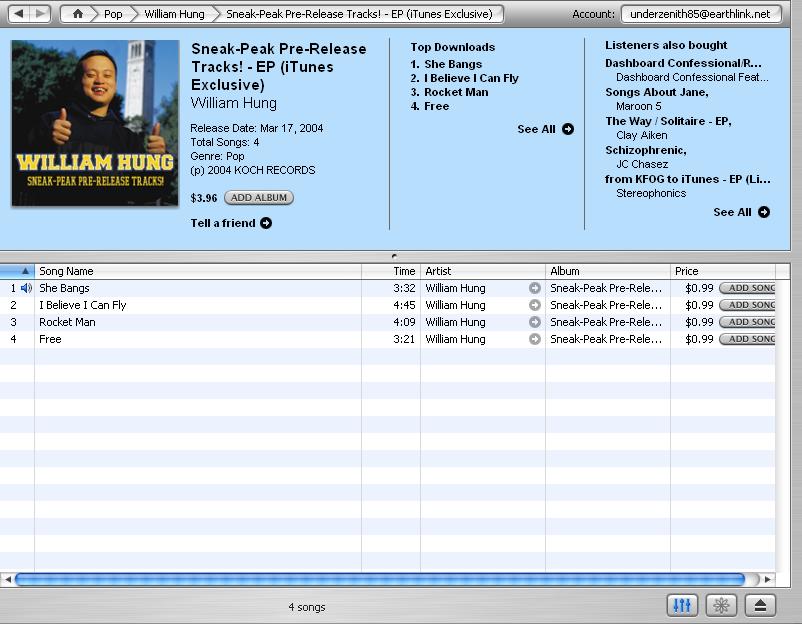
Task: Click the Home icon in breadcrumb
Action: (78, 14)
